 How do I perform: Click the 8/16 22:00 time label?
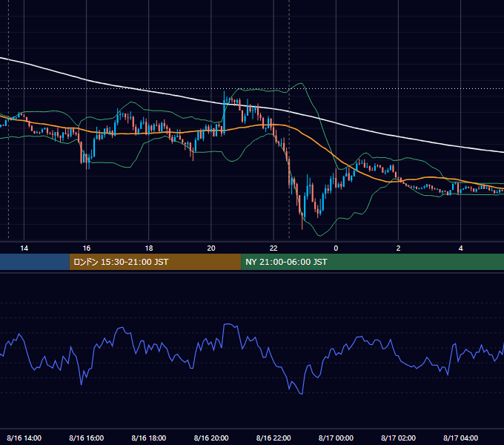273,438
